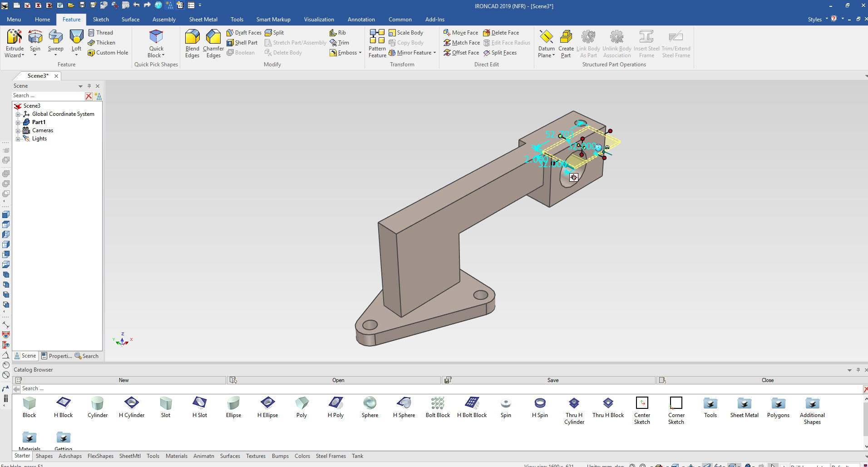This screenshot has width=868, height=467.
Task: Click the Shell Part tool
Action: (x=242, y=43)
